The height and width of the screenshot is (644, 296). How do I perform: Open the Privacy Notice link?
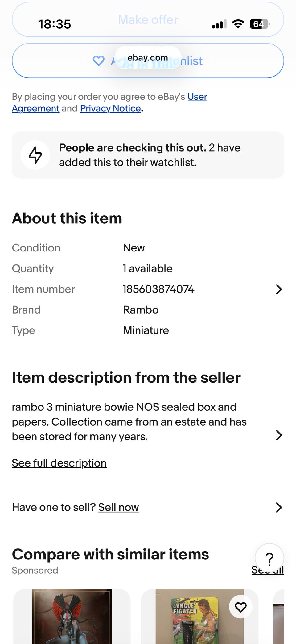110,109
